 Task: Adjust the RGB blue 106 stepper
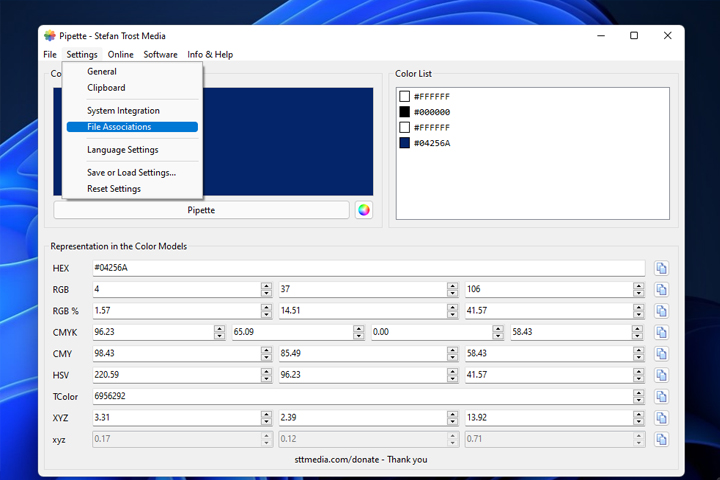point(639,289)
